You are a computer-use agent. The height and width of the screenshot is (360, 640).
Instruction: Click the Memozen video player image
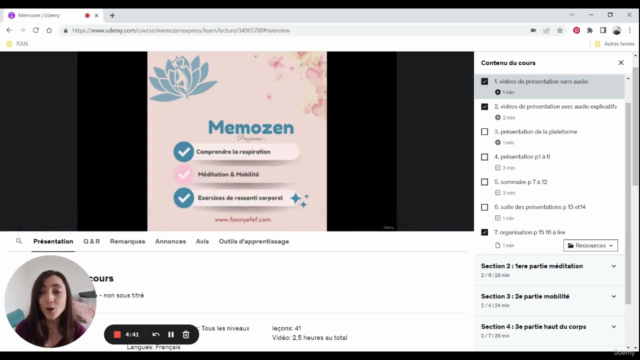237,141
